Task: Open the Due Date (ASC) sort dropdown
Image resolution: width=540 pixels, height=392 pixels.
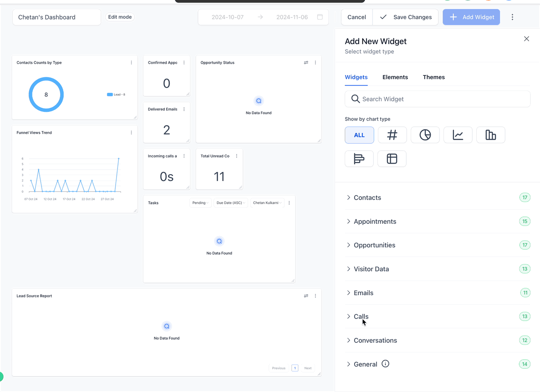Action: pos(231,203)
